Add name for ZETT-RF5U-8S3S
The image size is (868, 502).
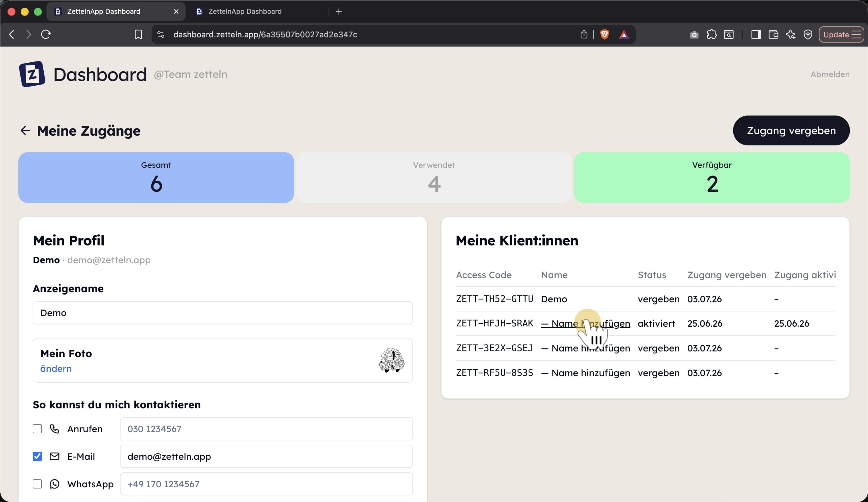click(585, 373)
